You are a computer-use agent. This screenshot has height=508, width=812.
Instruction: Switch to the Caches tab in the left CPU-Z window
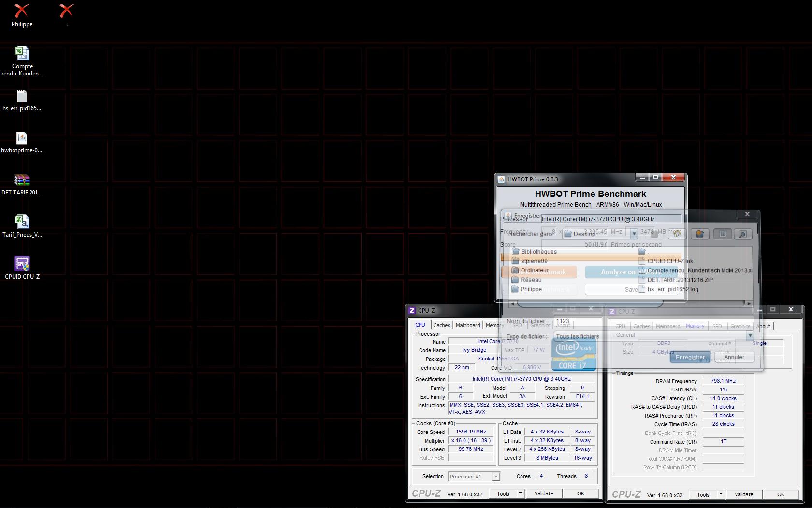click(x=442, y=325)
